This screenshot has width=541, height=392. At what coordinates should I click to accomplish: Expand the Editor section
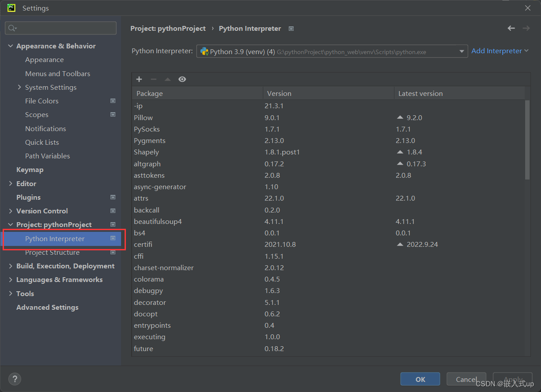(x=11, y=183)
